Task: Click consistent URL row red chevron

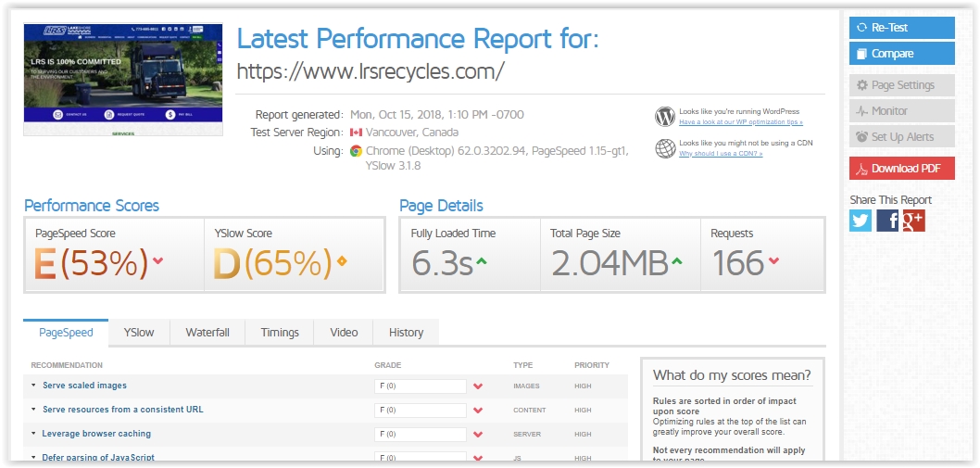Action: pos(478,411)
